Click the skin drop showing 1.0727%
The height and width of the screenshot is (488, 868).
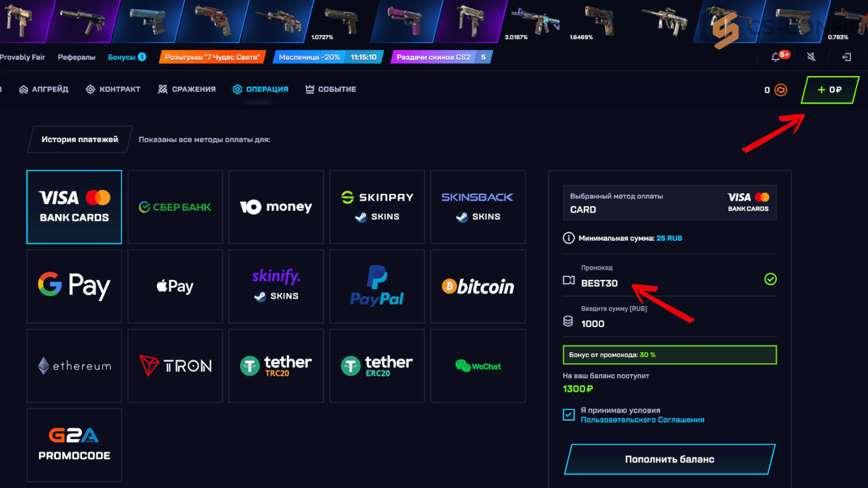(x=339, y=22)
